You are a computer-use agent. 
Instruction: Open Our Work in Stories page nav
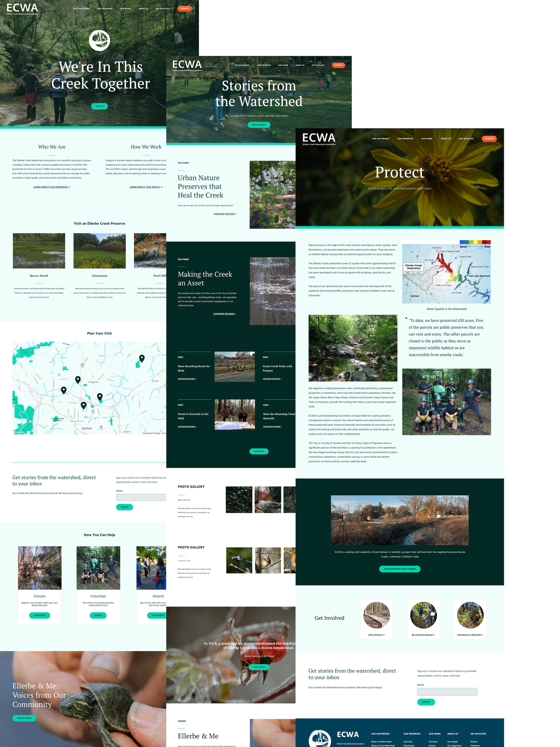pos(283,65)
